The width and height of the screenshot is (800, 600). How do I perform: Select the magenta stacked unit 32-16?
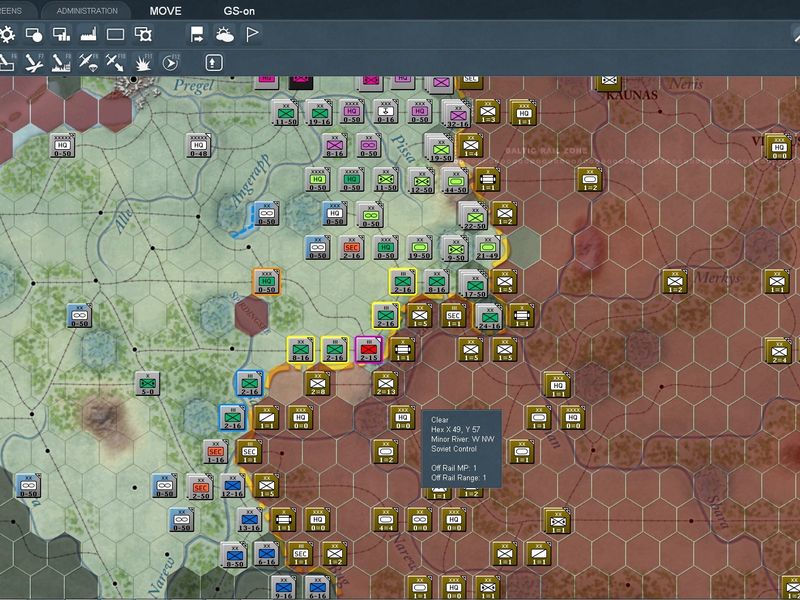click(x=457, y=114)
